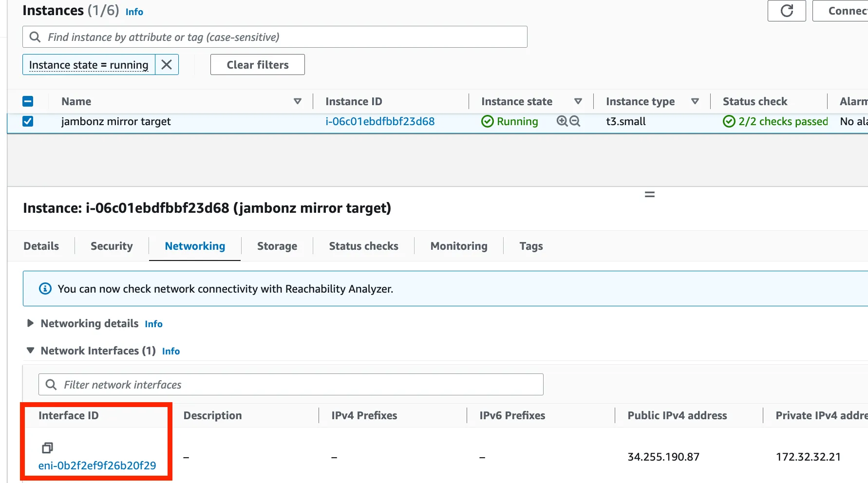Viewport: 868px width, 483px height.
Task: Open the Security tab
Action: click(x=112, y=246)
